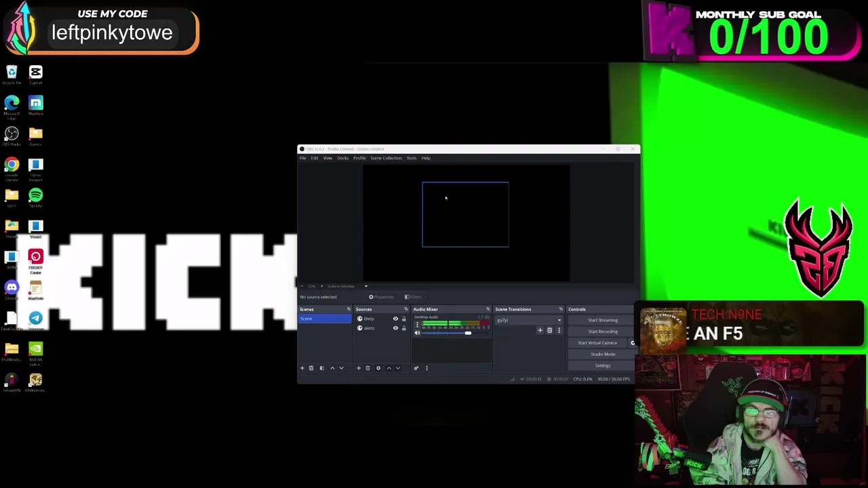Enable Studio Mode
This screenshot has width=868, height=488.
click(x=602, y=354)
